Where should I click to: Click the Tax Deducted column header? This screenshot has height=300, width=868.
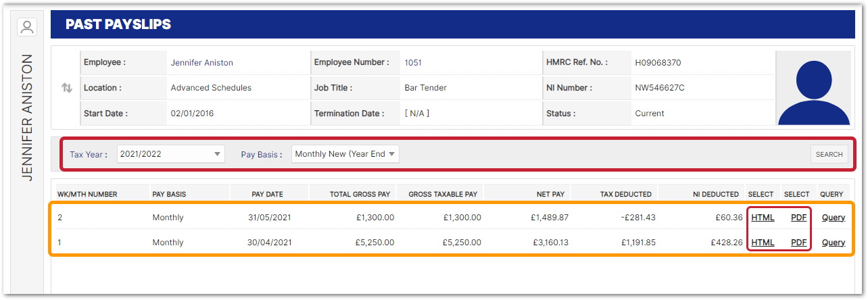[x=625, y=194]
